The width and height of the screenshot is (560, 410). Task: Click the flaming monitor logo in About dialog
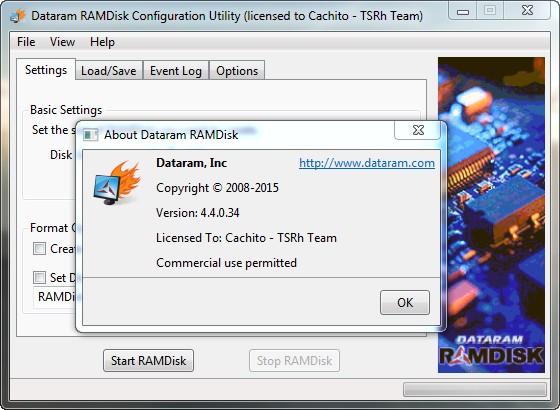click(x=117, y=183)
